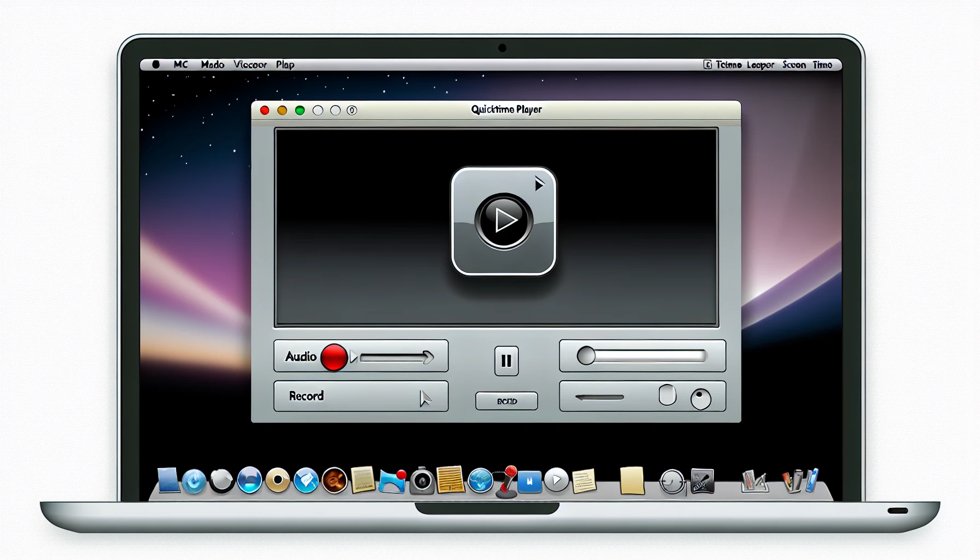This screenshot has height=560, width=980.
Task: Open the gray-white sphere icon in the Dock
Action: point(221,481)
